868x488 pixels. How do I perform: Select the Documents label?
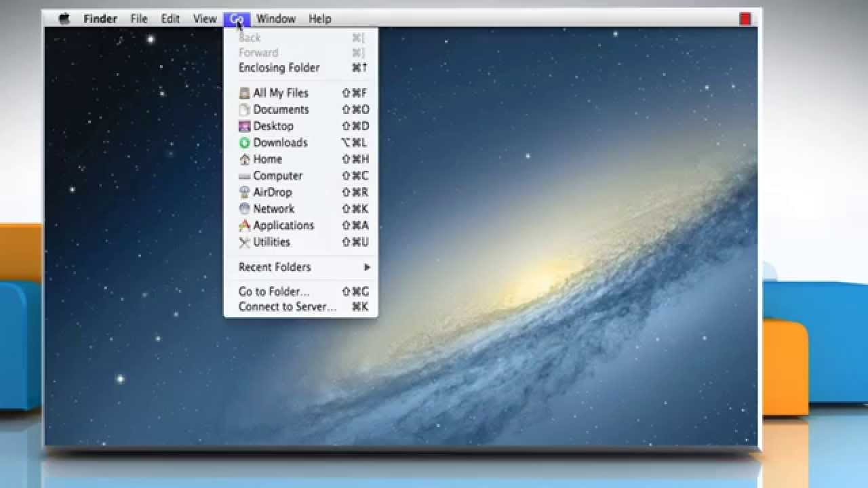tap(281, 110)
